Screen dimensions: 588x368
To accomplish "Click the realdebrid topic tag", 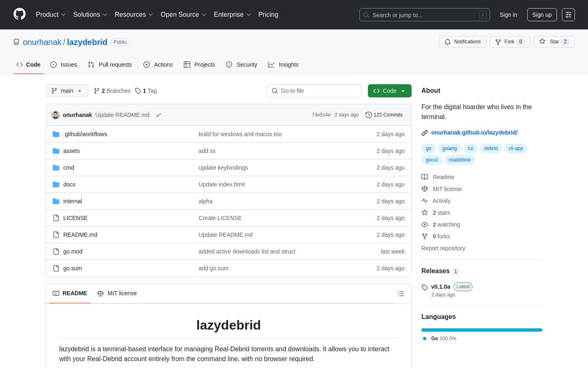I will (x=459, y=160).
